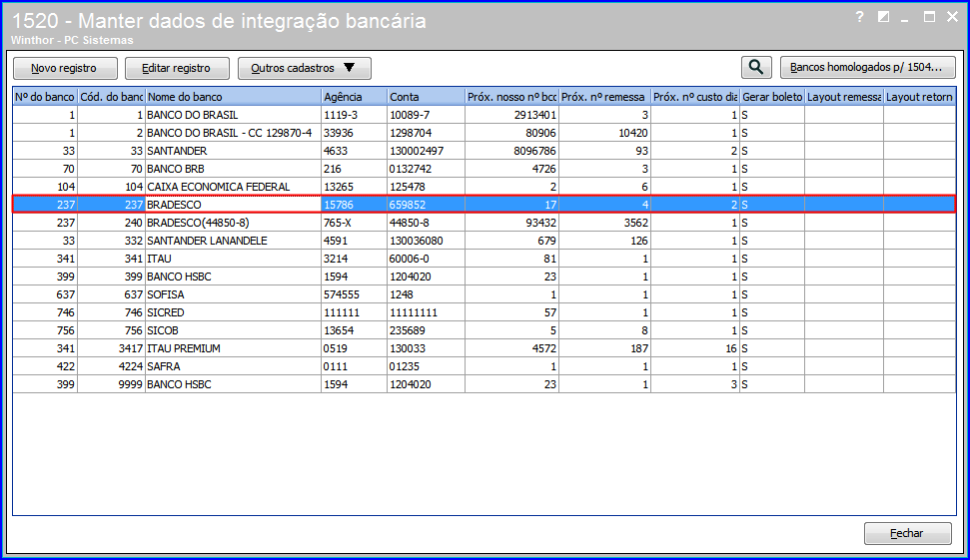Click nosso número cell 93432

tap(511, 223)
